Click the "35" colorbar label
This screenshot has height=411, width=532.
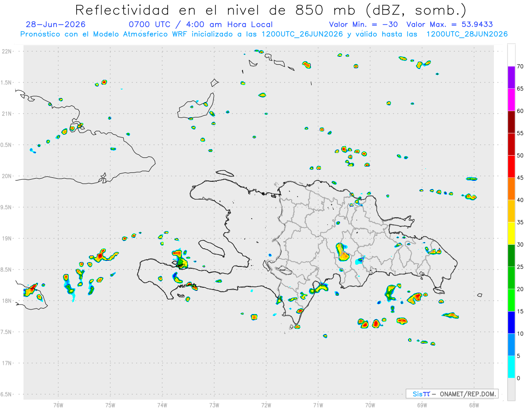[520, 222]
